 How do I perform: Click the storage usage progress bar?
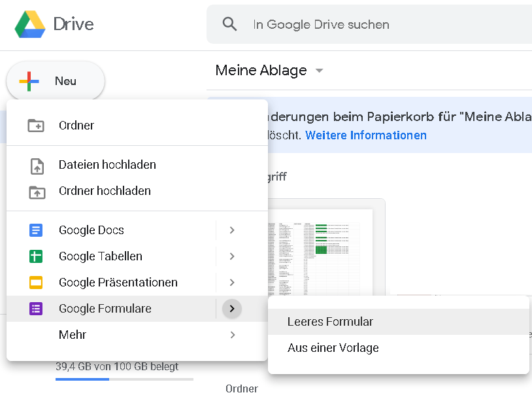pos(124,379)
